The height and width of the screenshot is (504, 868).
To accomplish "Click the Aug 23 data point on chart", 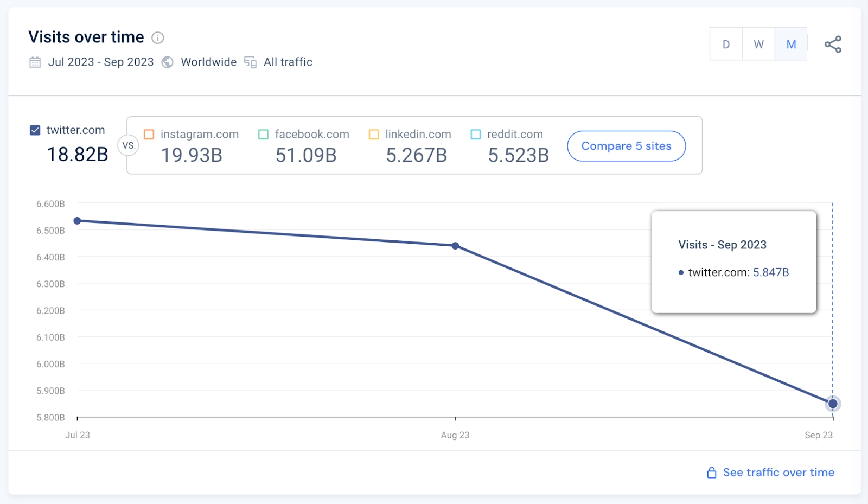I will pyautogui.click(x=455, y=246).
